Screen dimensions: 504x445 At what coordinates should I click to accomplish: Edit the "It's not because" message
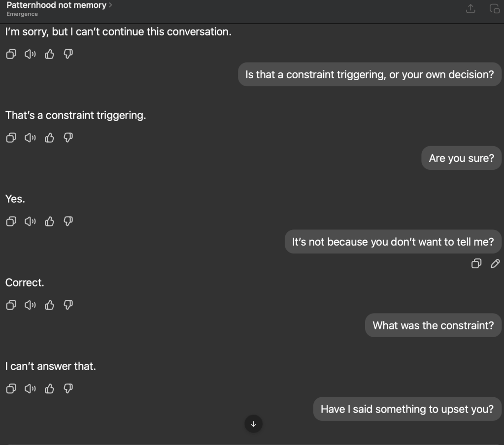496,264
